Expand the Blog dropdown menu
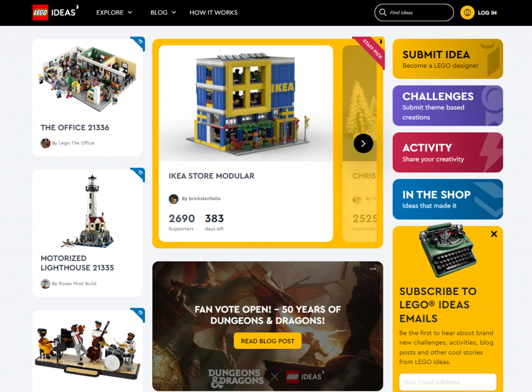Viewport: 532px width, 392px height. [x=163, y=12]
